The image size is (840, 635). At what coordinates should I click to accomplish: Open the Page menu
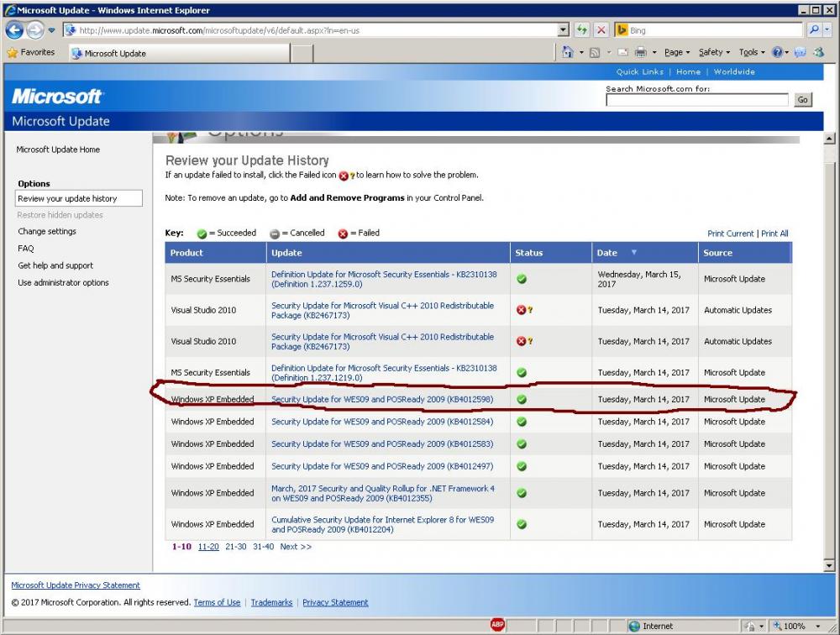676,53
